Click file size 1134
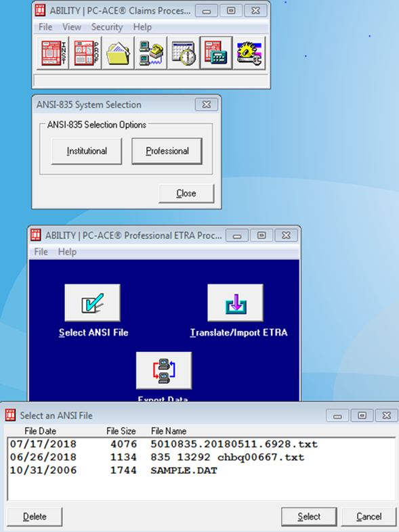The width and height of the screenshot is (399, 532). [x=123, y=458]
